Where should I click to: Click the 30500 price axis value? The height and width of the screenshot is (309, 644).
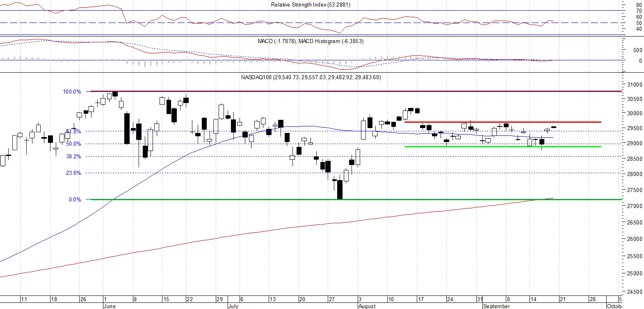pos(635,99)
